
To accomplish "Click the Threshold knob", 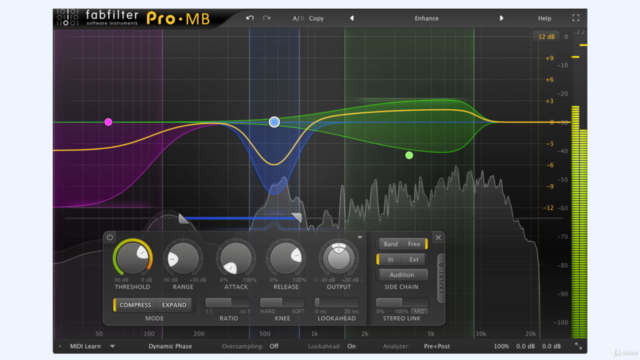I will (x=132, y=258).
